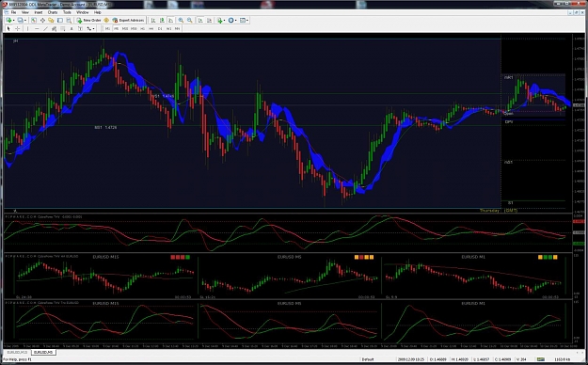Click the main chart price scale

tap(580, 124)
